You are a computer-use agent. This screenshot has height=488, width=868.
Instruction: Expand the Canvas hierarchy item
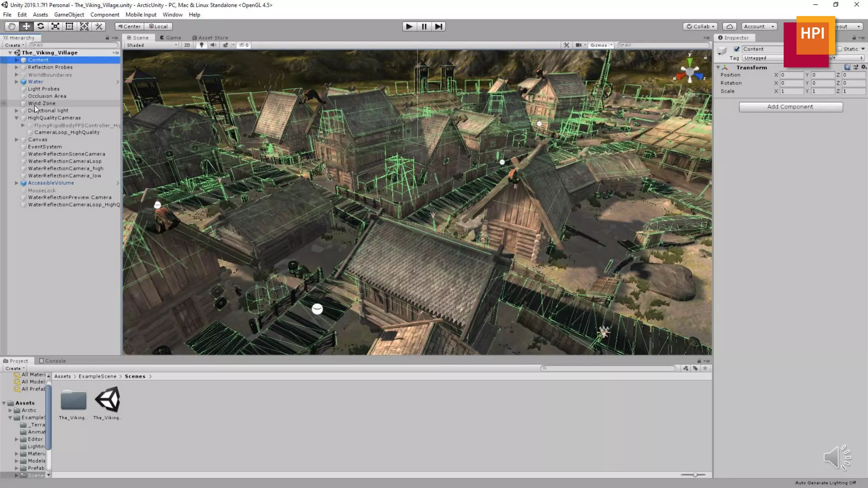(x=17, y=139)
